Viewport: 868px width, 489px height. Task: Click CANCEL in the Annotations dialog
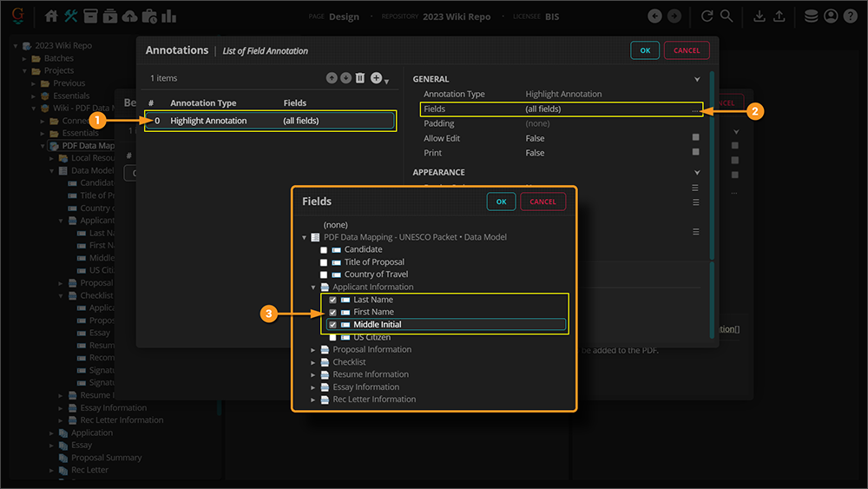(687, 50)
